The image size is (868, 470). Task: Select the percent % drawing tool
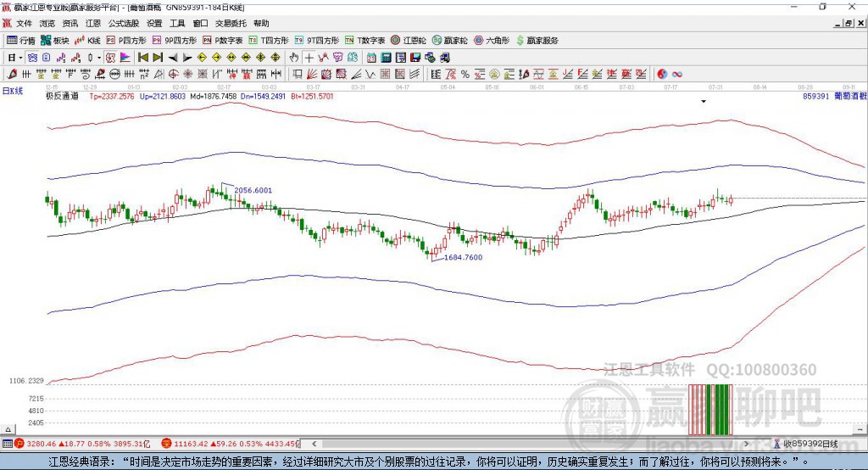point(465,74)
